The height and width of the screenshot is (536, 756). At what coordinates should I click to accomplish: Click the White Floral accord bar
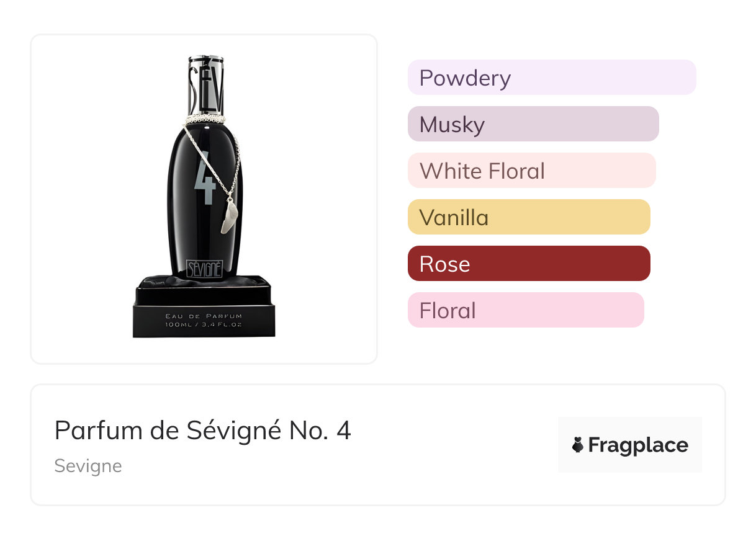[531, 171]
